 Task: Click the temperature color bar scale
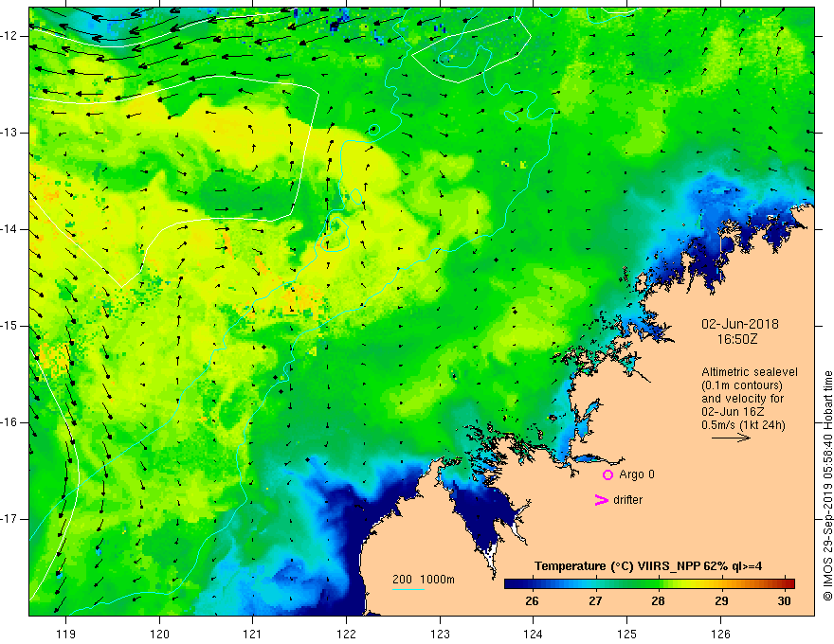click(649, 584)
